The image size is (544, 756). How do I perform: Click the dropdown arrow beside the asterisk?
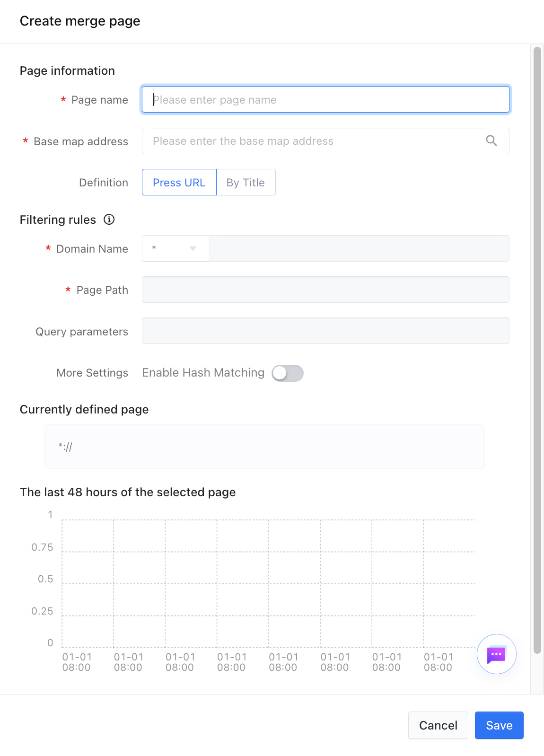tap(193, 248)
